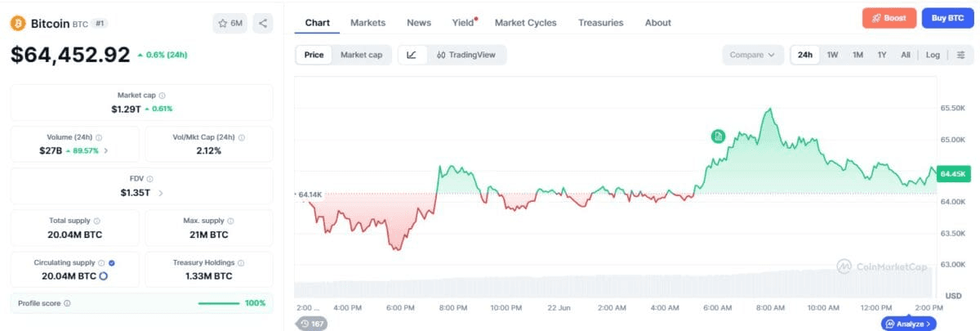Click the 1.33M BTC treasury holdings value
The width and height of the screenshot is (980, 331).
tap(208, 276)
